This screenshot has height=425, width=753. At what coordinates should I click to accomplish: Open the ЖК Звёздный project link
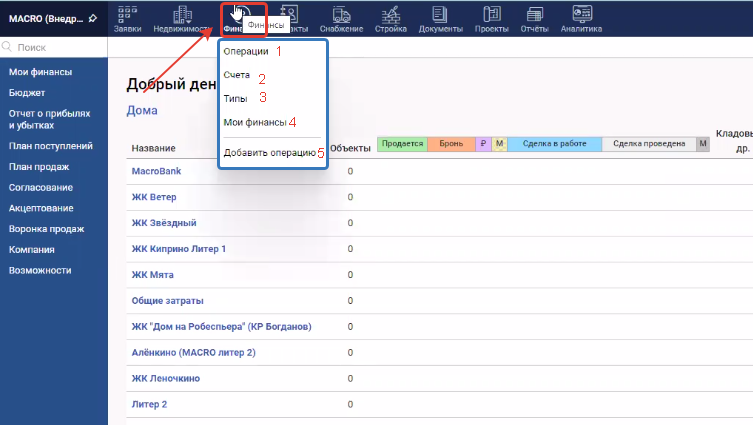click(x=164, y=222)
